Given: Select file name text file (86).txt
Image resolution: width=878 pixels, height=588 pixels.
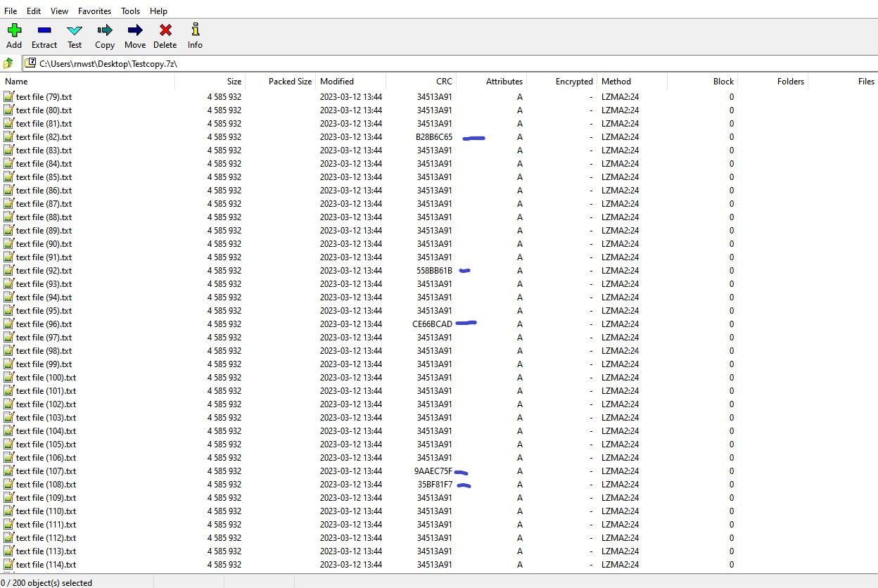Looking at the screenshot, I should click(x=44, y=191).
